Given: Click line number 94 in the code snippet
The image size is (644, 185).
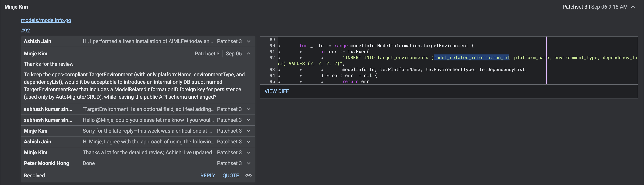Looking at the screenshot, I should [272, 76].
